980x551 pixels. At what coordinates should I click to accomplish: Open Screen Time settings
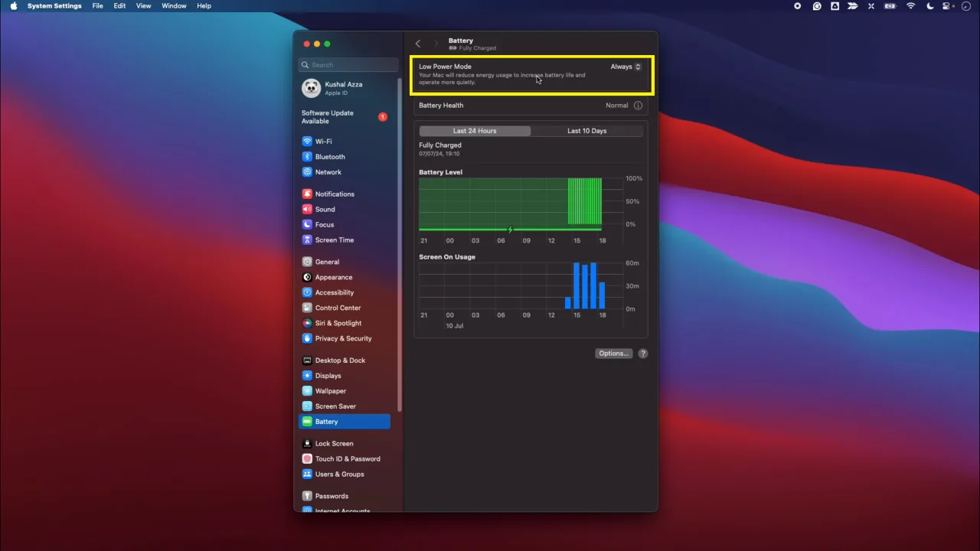click(x=335, y=240)
